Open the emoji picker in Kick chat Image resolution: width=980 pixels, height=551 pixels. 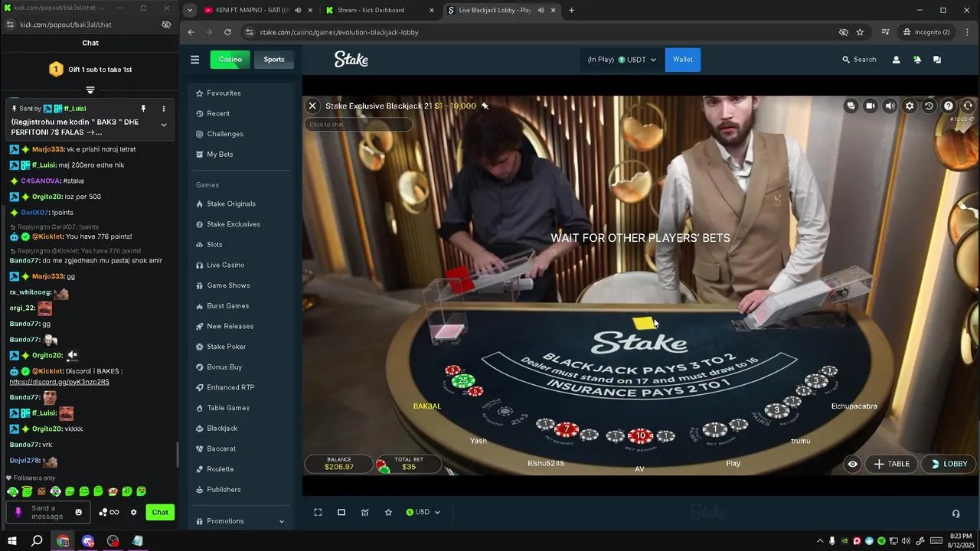pyautogui.click(x=78, y=513)
